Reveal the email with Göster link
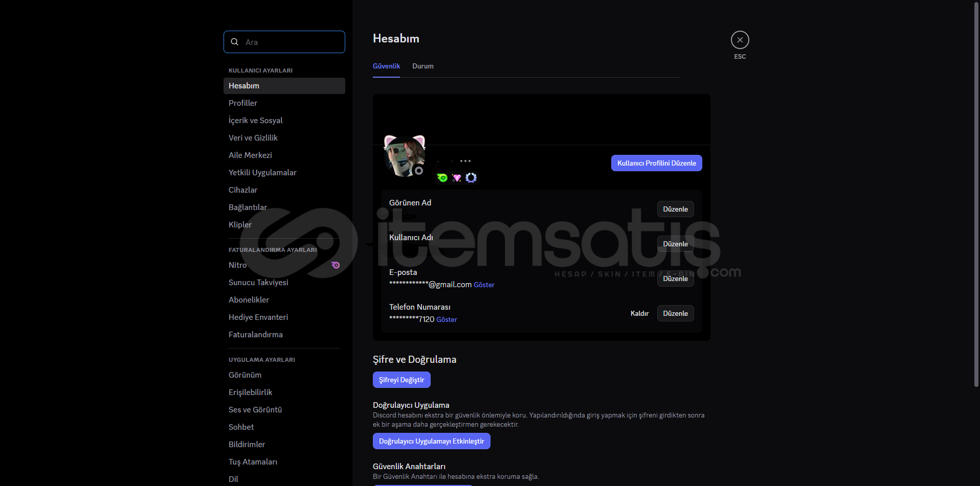980x486 pixels. pos(484,285)
